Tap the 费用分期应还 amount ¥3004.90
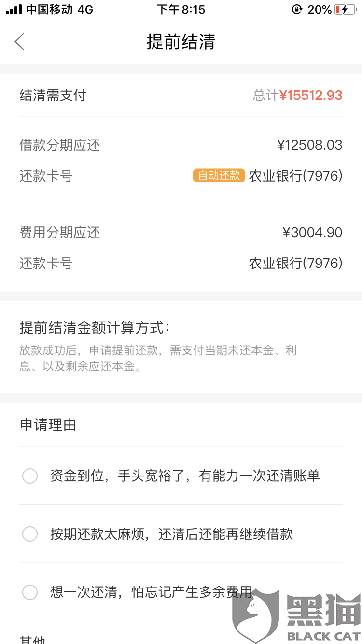 312,232
